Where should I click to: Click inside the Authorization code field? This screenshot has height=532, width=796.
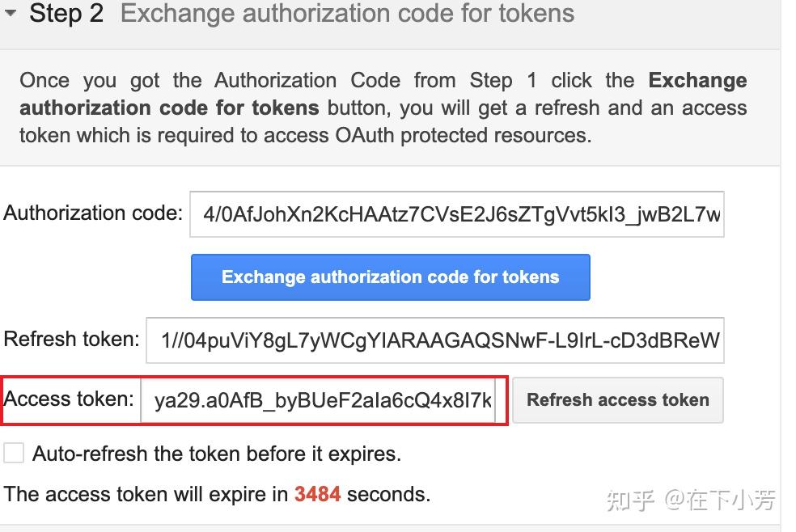tap(456, 214)
